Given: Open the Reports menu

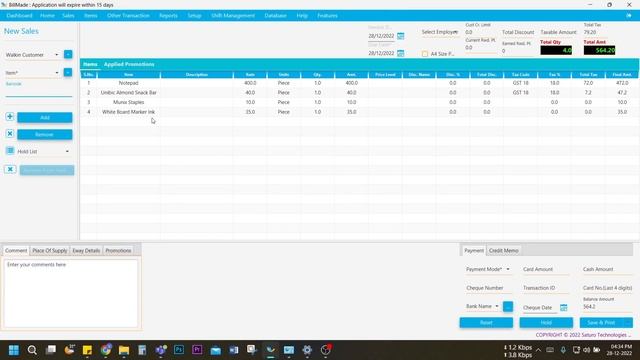Looking at the screenshot, I should [168, 16].
